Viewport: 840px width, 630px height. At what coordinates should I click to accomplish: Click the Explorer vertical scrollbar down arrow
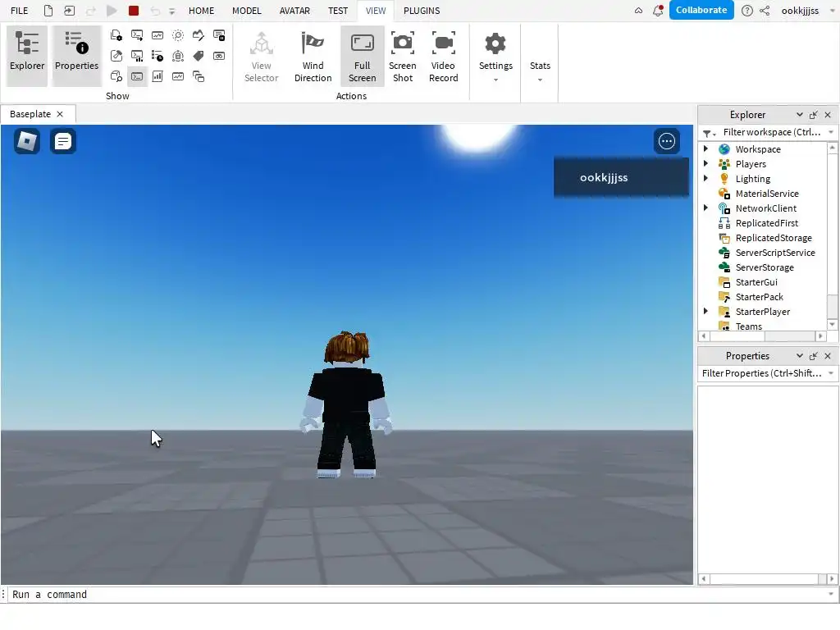832,325
